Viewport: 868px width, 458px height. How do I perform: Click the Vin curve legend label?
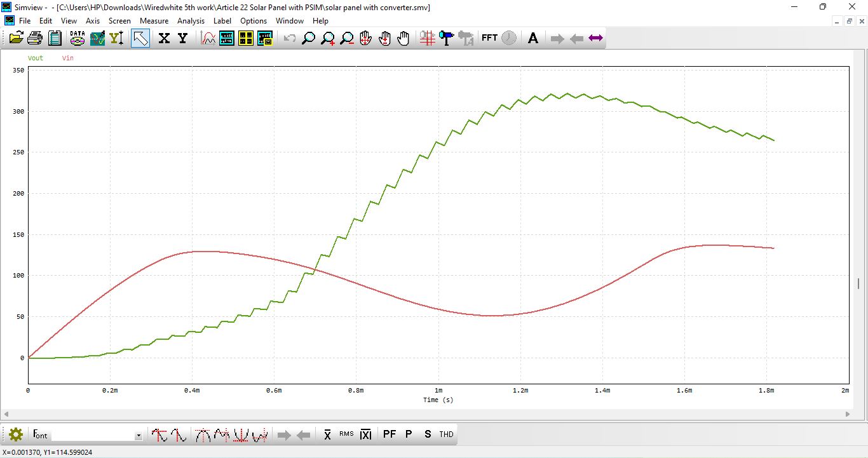pos(68,58)
